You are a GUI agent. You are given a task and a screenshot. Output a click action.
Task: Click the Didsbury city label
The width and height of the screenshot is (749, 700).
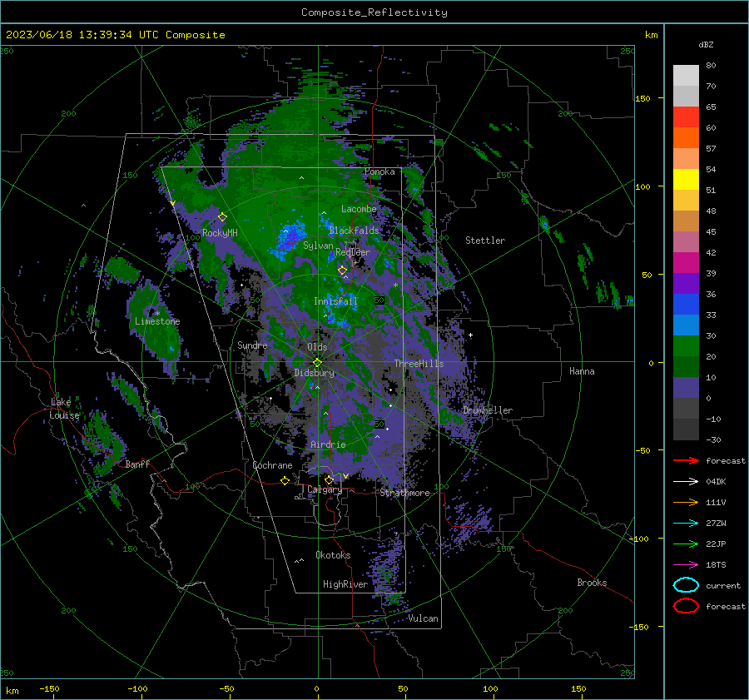click(315, 373)
